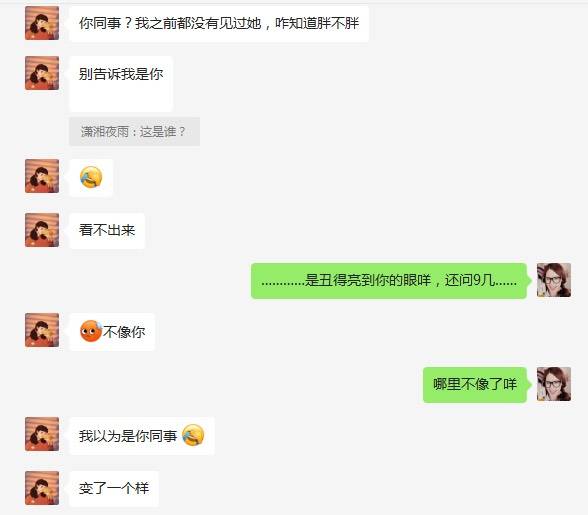Click the sweating orange emoji before '不像你'

click(x=91, y=331)
